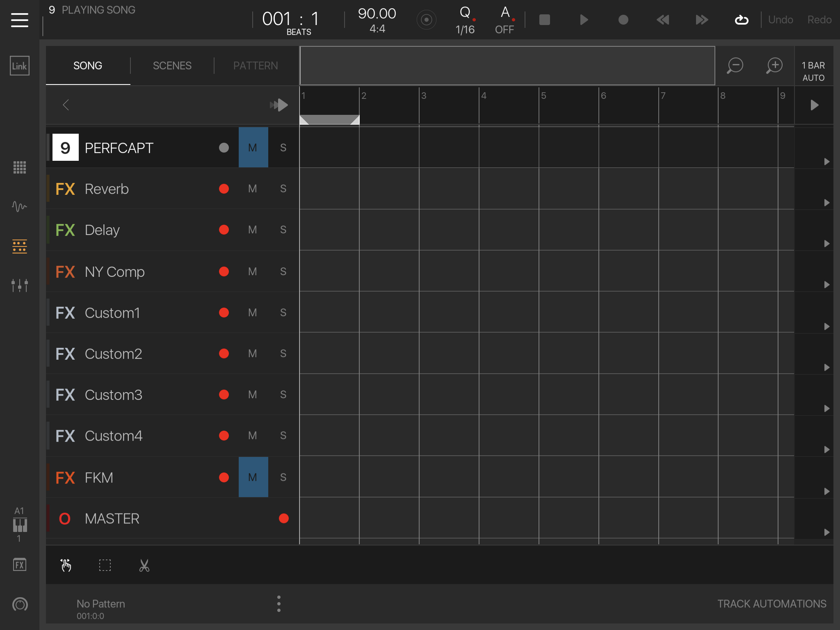Expand PERFCAPT row with right arrow
840x630 pixels.
point(827,162)
